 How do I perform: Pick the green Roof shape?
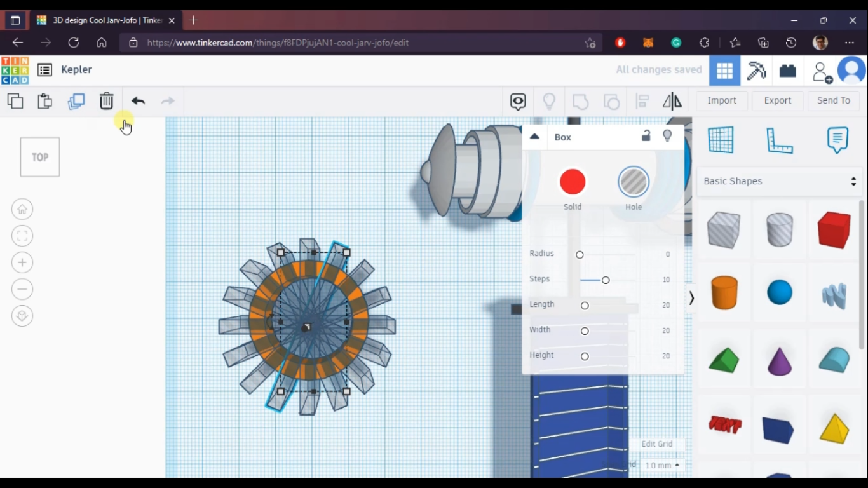pyautogui.click(x=724, y=360)
